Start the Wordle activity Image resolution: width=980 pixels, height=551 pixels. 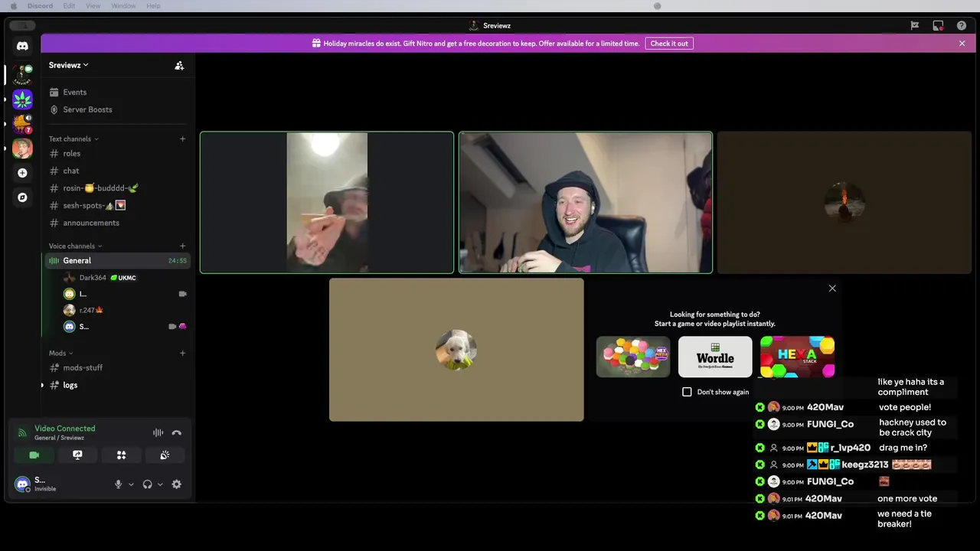715,357
